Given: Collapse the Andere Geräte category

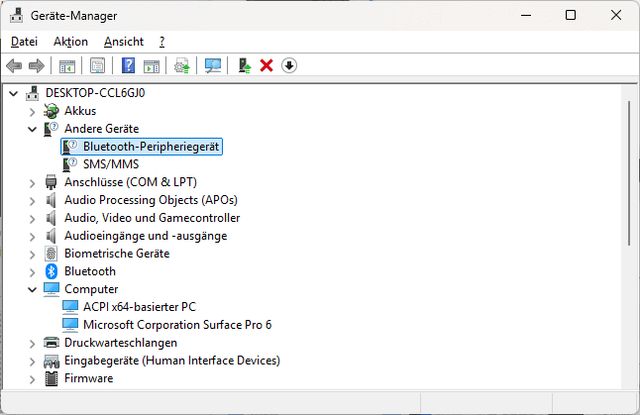Looking at the screenshot, I should 32,129.
